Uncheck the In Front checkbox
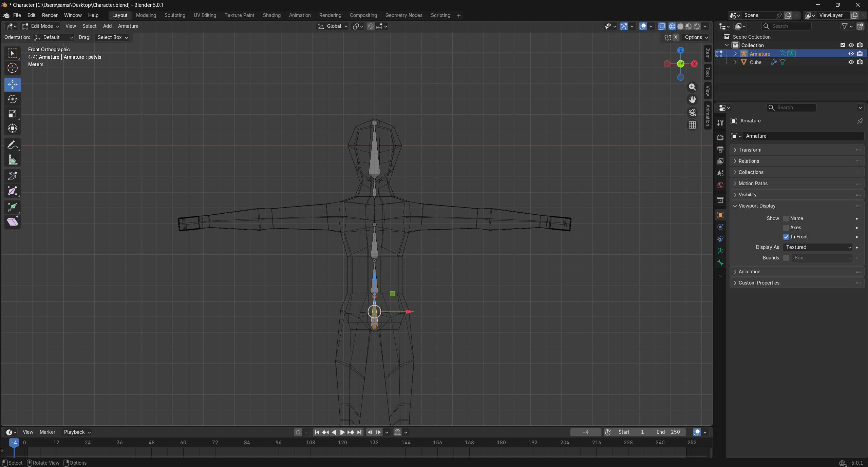The image size is (868, 467). tap(786, 237)
